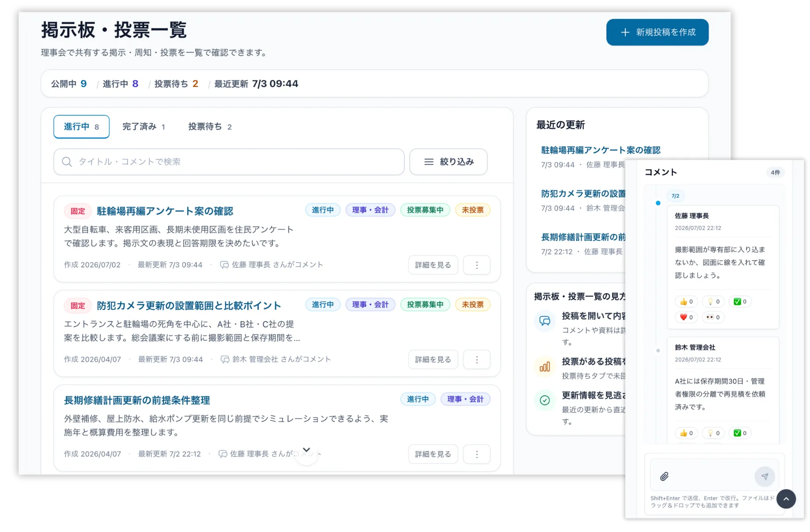Click the 7/2 date marker in comments

675,196
